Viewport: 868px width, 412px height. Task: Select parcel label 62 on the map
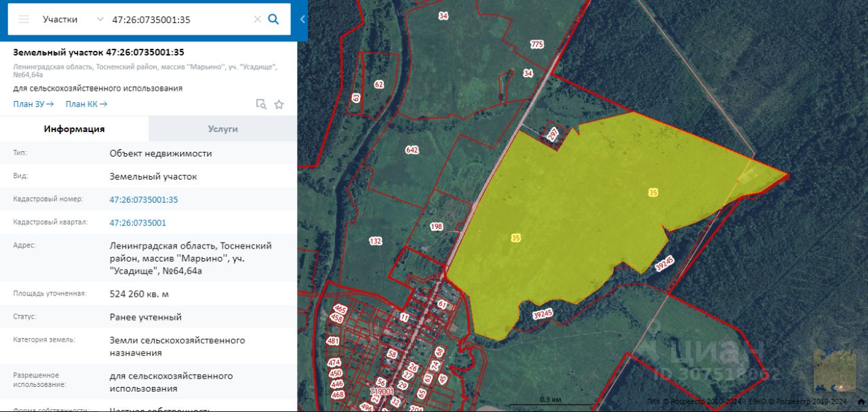coord(379,85)
